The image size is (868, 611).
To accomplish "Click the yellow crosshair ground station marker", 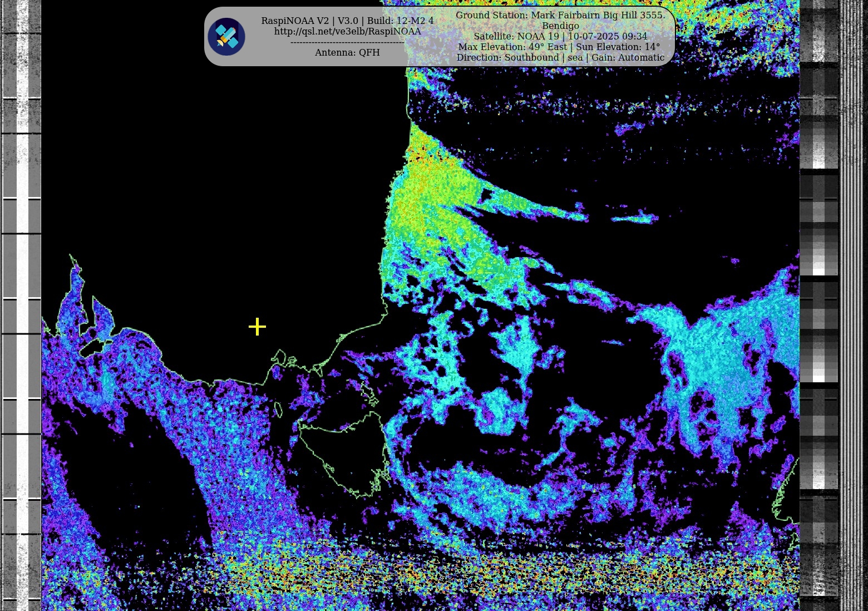I will (257, 327).
